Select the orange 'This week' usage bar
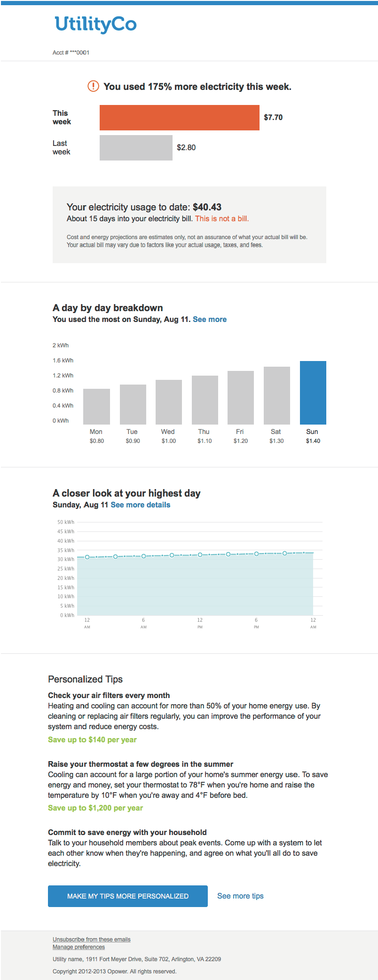 tap(179, 117)
